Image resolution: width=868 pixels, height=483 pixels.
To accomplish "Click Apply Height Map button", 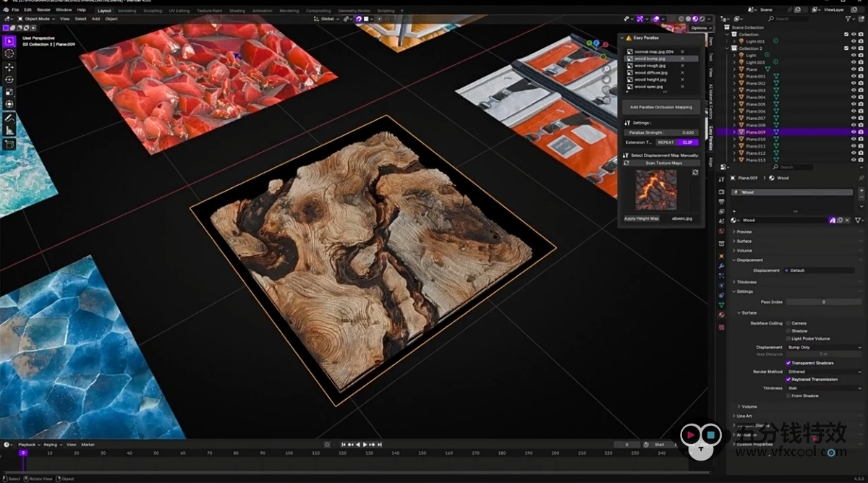I will pos(642,218).
